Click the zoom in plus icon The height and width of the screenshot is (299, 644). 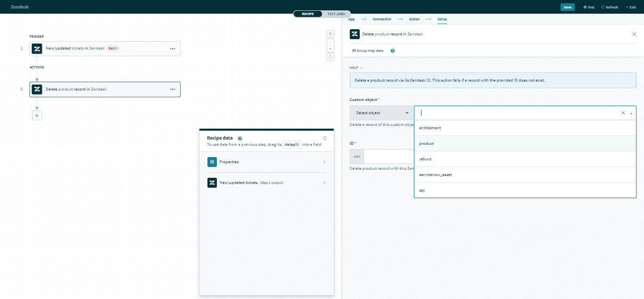[330, 42]
